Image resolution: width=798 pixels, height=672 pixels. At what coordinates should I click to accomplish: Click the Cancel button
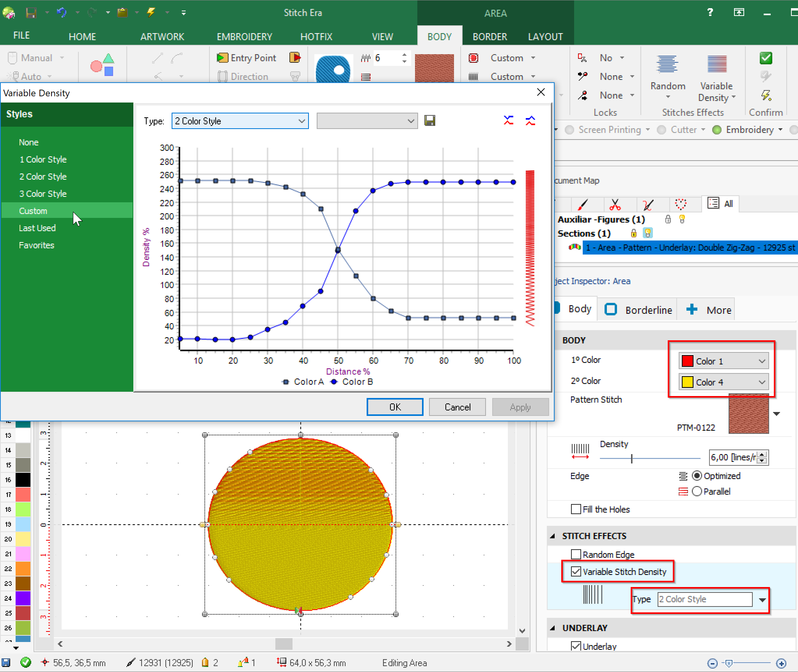click(458, 407)
